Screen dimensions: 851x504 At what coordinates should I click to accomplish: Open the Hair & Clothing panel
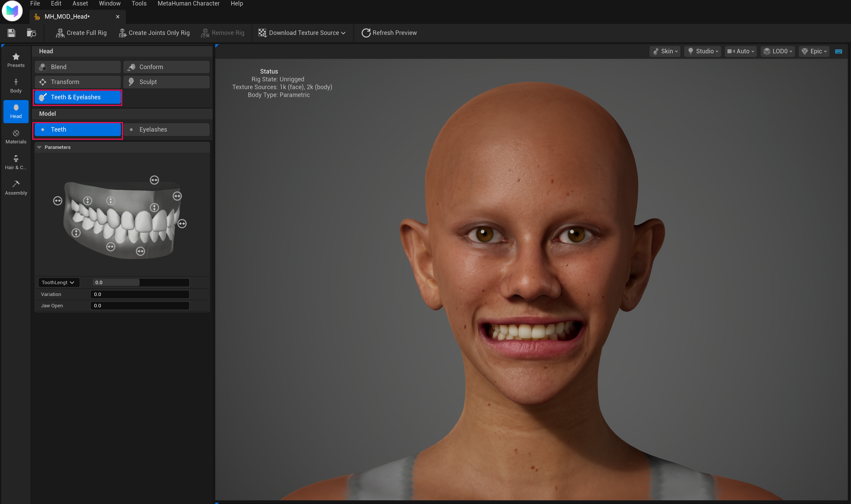click(x=16, y=162)
